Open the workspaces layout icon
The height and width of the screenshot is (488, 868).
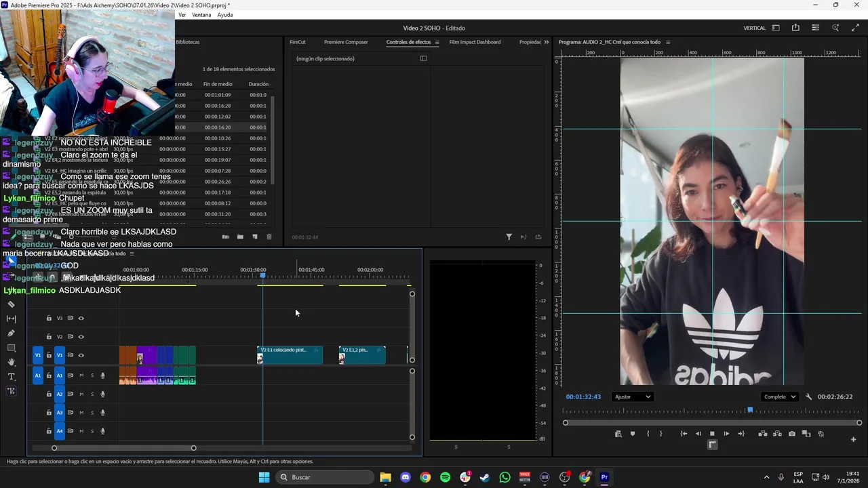click(x=776, y=28)
